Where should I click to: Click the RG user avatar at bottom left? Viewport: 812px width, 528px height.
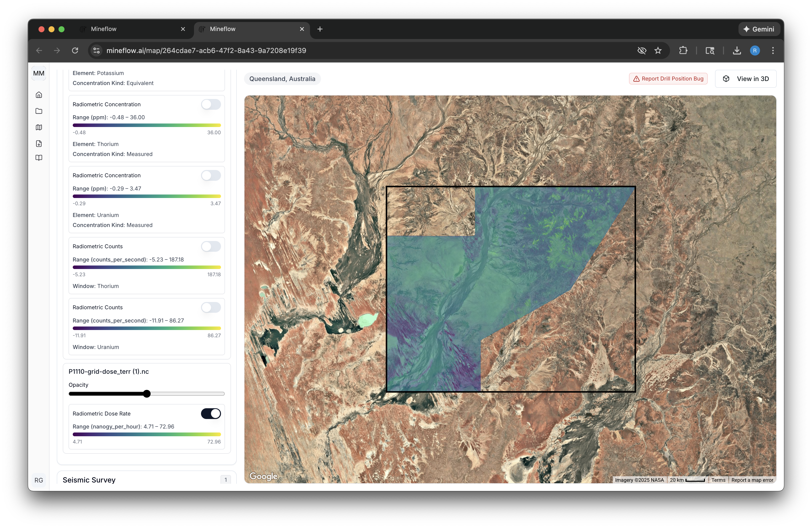[39, 480]
